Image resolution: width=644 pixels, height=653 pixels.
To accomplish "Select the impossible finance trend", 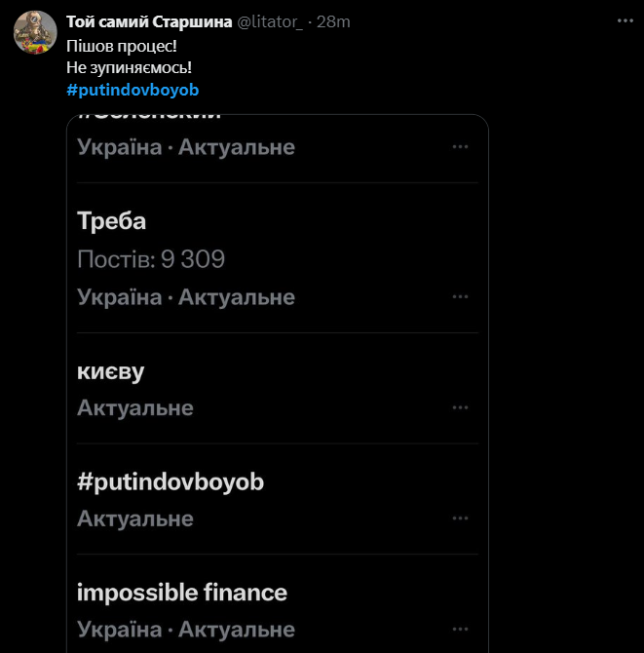I will 182,593.
